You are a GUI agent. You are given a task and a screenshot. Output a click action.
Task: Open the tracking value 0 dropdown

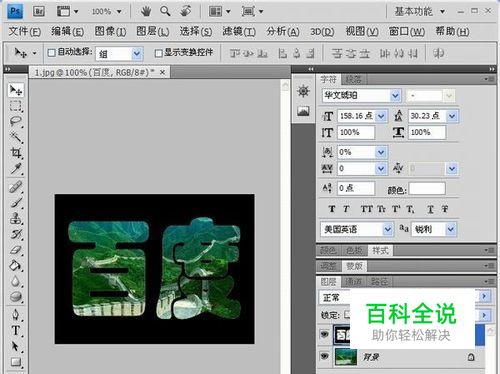[381, 169]
